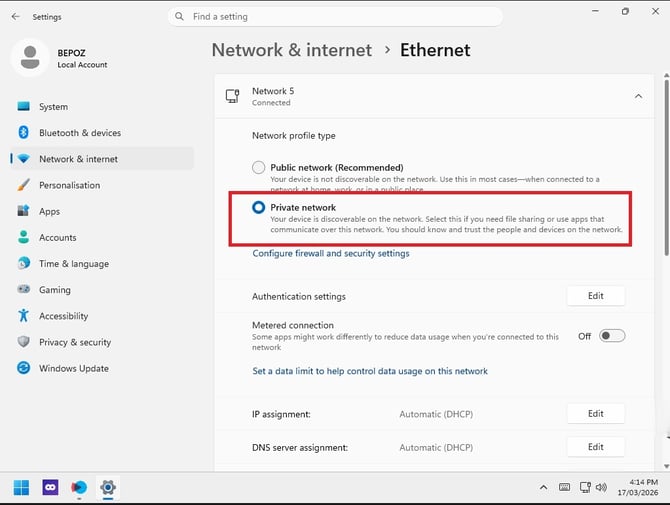Open the Gaming controller icon
670x505 pixels.
tap(24, 289)
